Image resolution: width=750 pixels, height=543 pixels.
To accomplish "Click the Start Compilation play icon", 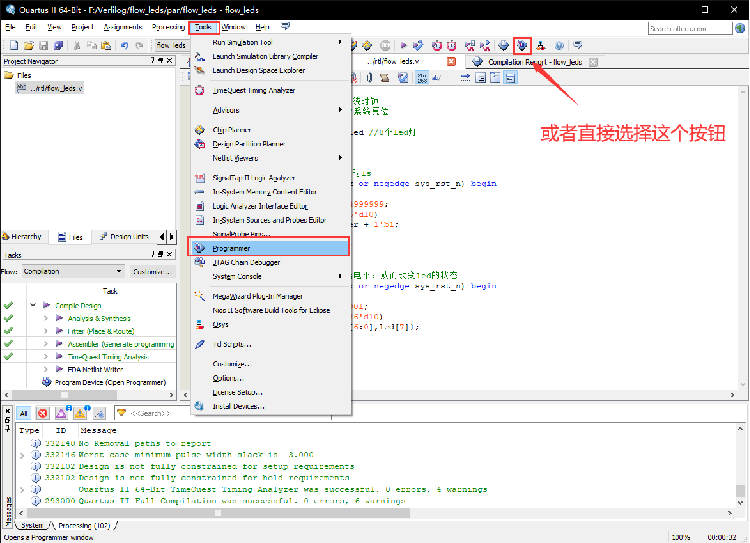I will coord(403,45).
